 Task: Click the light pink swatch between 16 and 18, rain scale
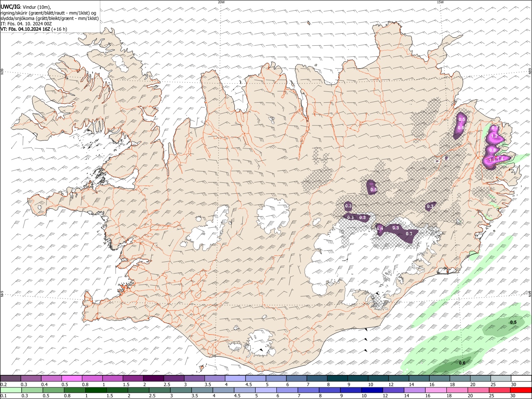click(435, 390)
